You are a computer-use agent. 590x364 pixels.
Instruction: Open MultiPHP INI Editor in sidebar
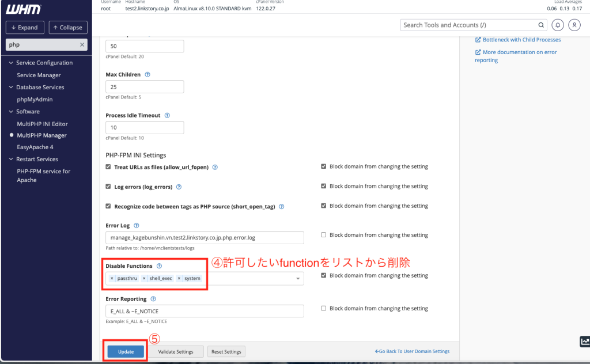tap(42, 124)
